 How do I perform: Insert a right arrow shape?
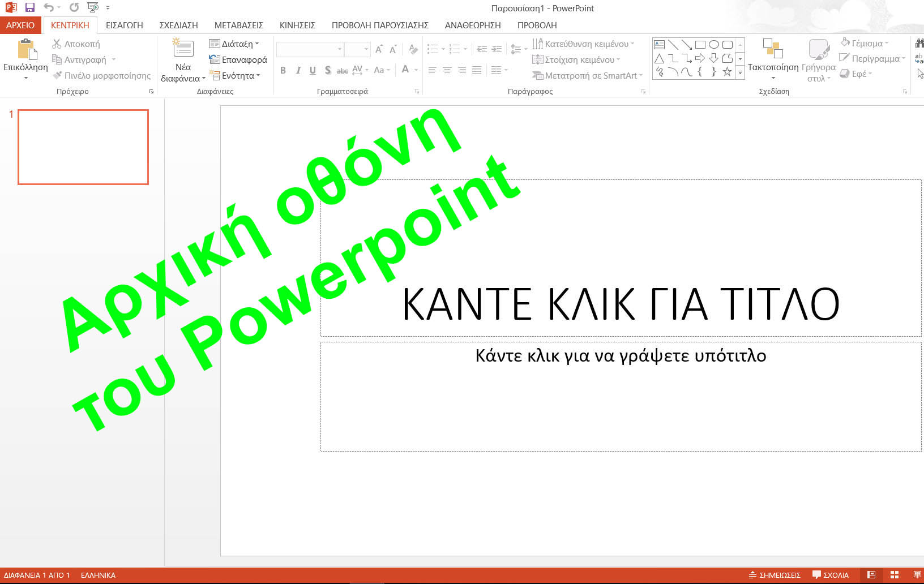[x=701, y=57]
